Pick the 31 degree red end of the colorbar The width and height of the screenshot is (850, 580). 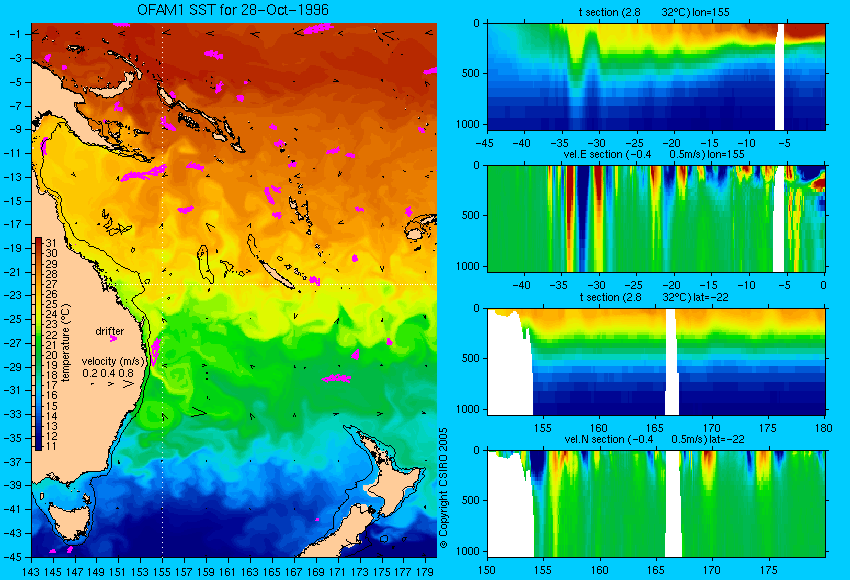[x=38, y=241]
